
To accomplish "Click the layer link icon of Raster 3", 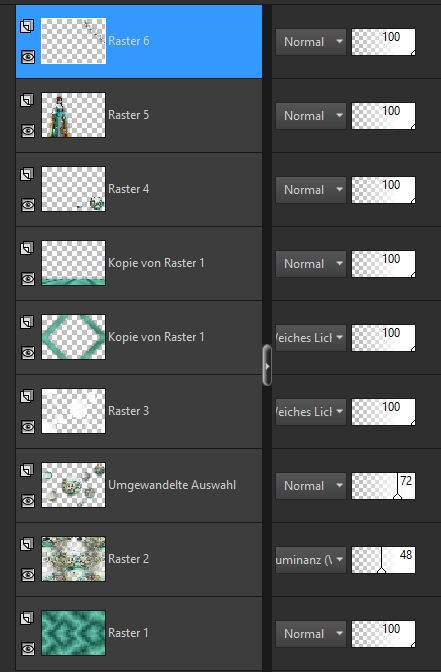I will 27,396.
